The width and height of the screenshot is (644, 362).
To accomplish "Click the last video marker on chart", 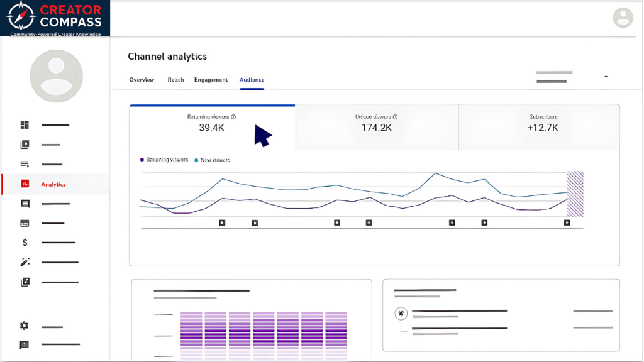I will (567, 222).
